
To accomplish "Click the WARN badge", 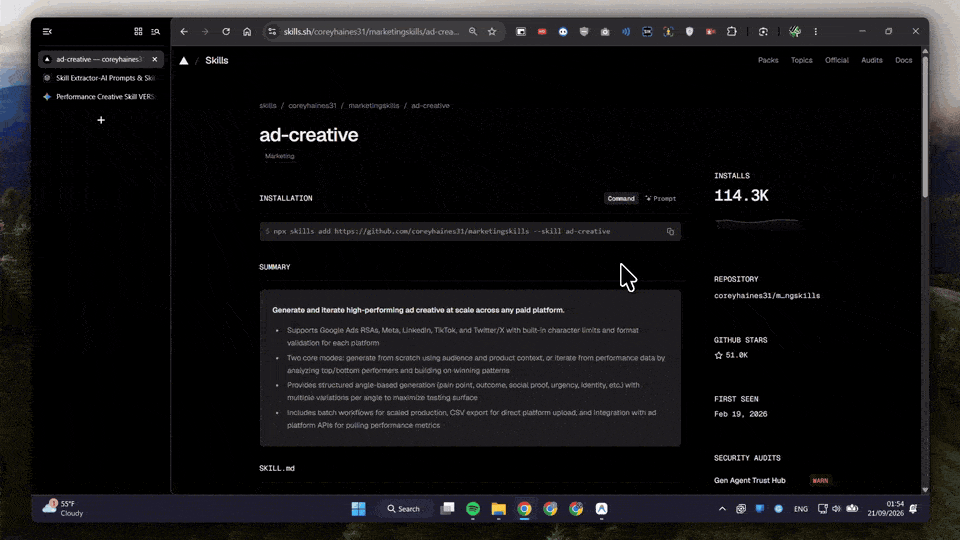I will pos(820,481).
